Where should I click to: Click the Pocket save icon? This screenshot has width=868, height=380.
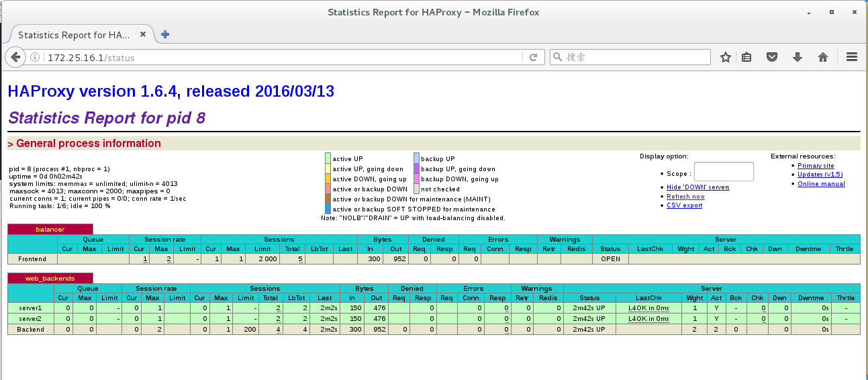pos(772,58)
